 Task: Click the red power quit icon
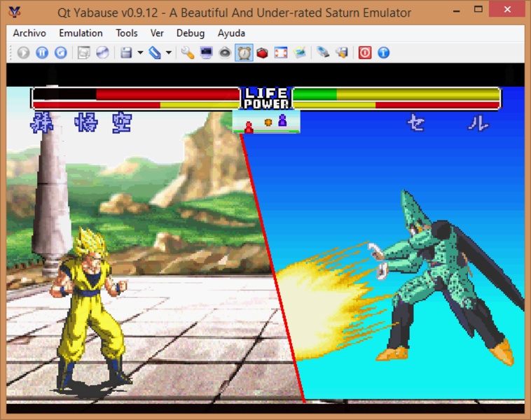pos(365,52)
